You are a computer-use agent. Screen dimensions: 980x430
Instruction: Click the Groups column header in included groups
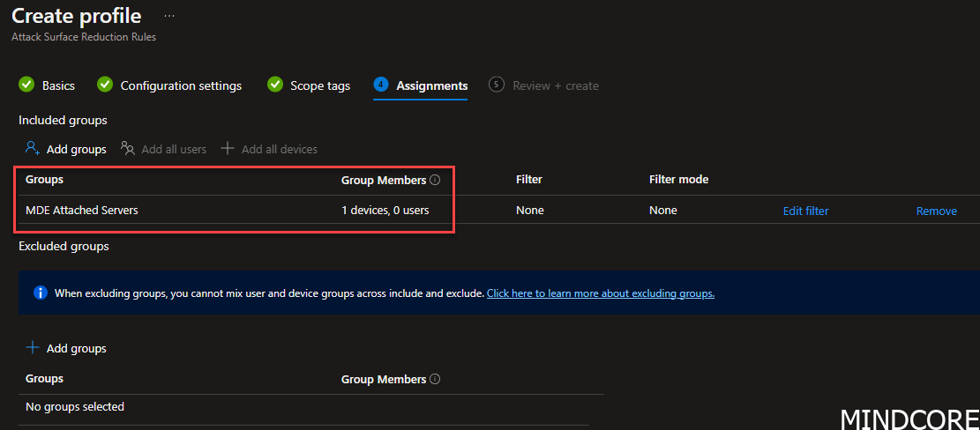click(x=44, y=179)
